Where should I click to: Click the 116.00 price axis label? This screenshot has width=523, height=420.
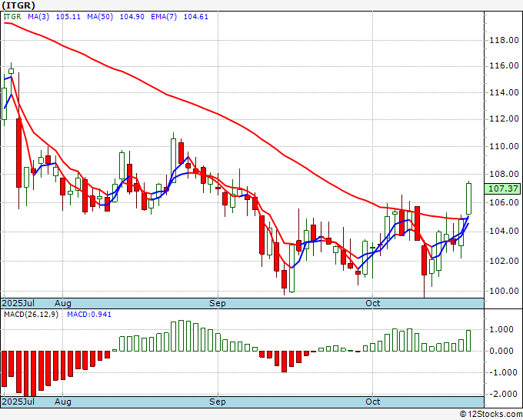point(504,65)
